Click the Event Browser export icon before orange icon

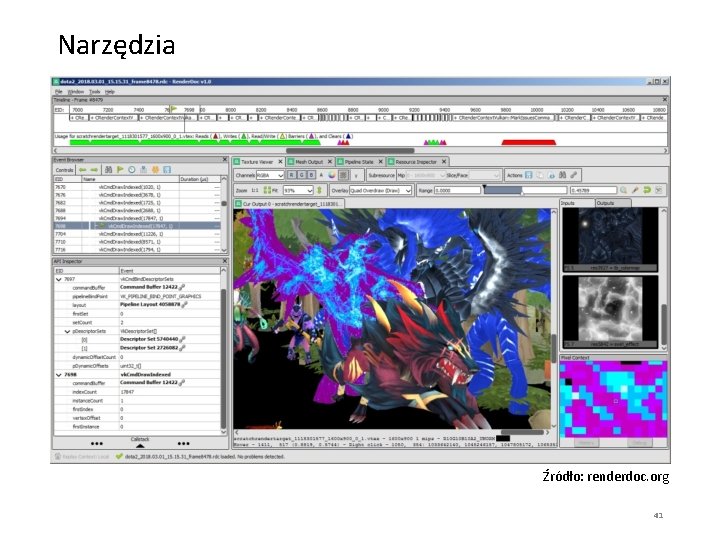[x=143, y=170]
